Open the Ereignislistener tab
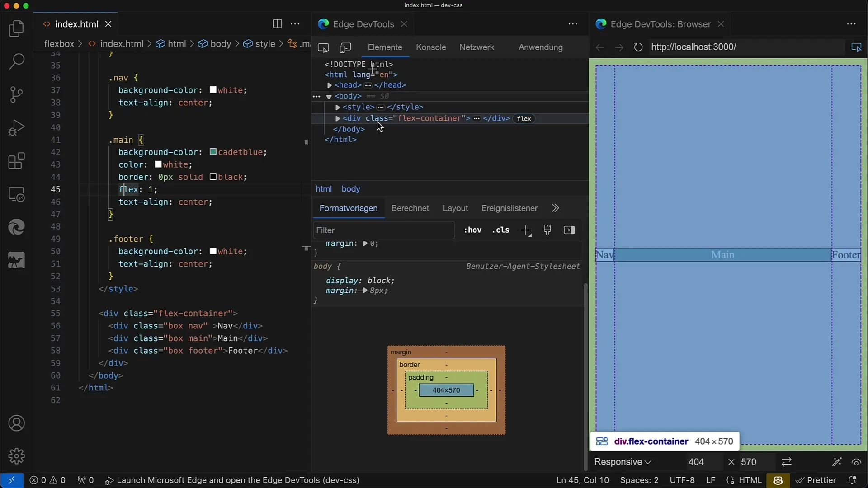Image resolution: width=868 pixels, height=488 pixels. [509, 208]
